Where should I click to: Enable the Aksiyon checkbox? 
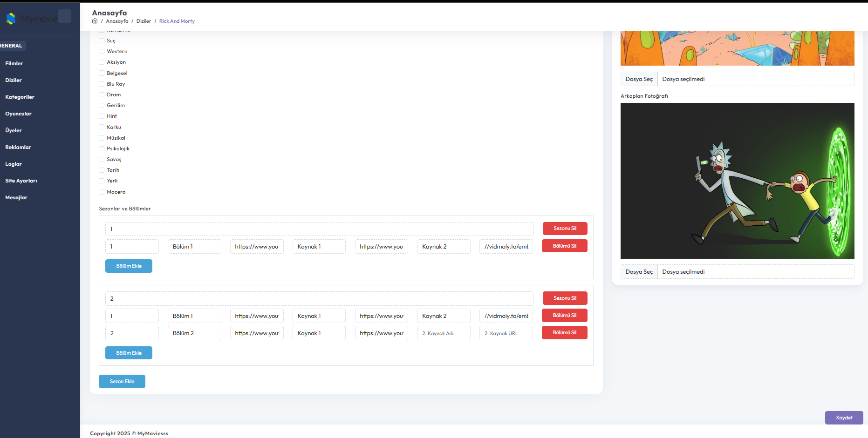coord(102,62)
